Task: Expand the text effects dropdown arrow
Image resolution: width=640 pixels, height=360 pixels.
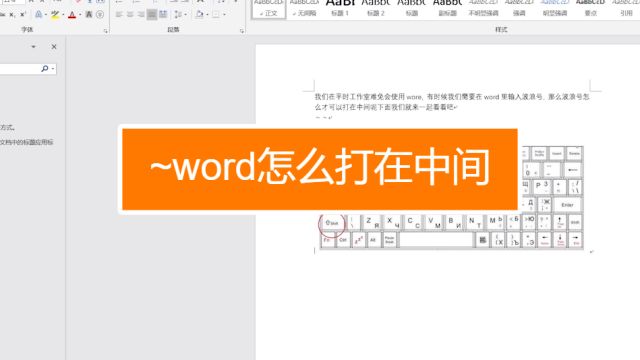Action: click(45, 15)
